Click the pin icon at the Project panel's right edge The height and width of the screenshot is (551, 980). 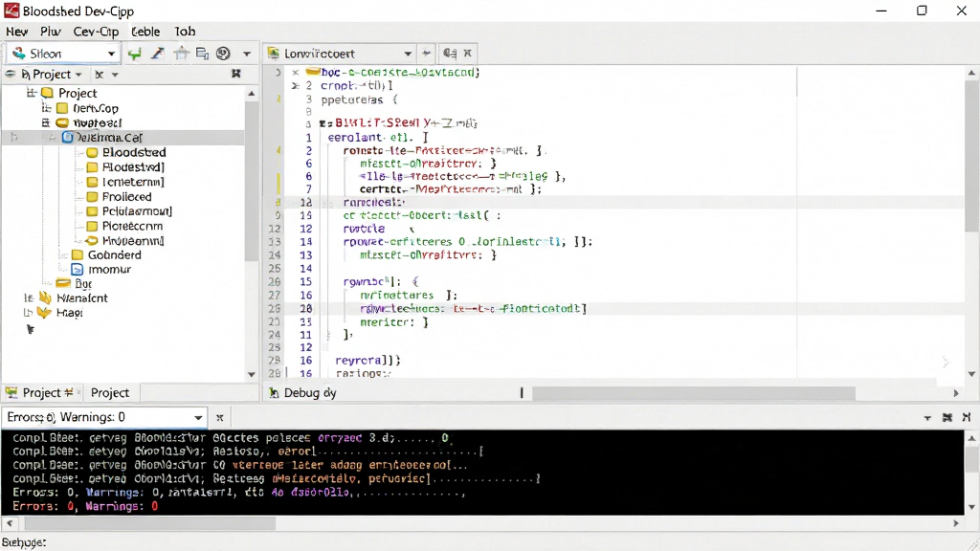(235, 74)
